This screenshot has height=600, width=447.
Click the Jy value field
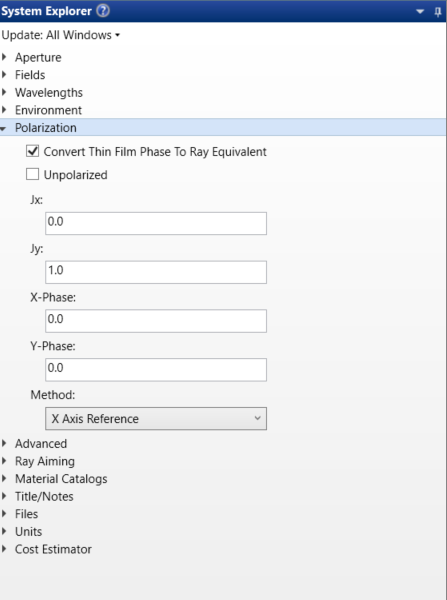click(x=156, y=272)
